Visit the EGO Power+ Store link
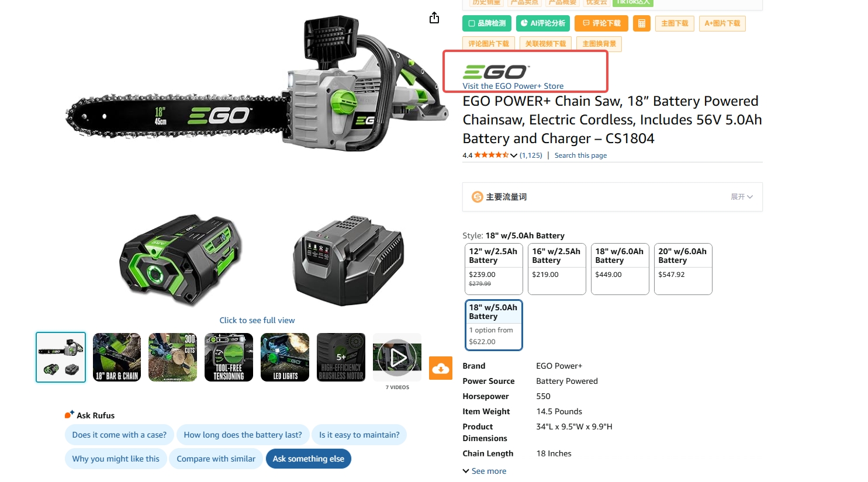This screenshot has height=482, width=868. (x=513, y=86)
